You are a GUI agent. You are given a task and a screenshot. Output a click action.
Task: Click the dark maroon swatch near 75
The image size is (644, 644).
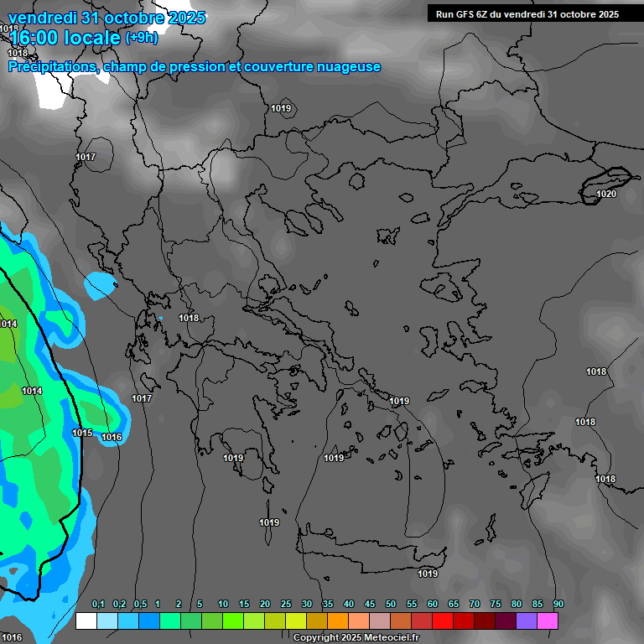485,621
